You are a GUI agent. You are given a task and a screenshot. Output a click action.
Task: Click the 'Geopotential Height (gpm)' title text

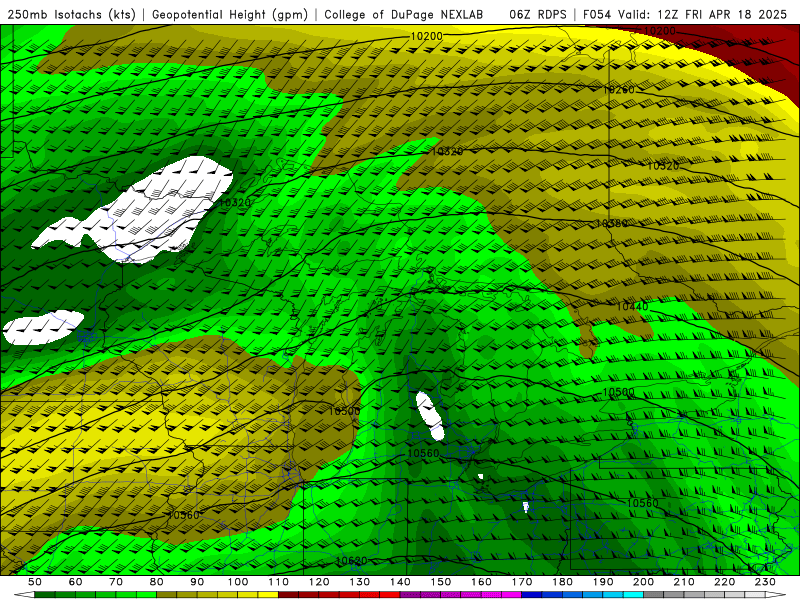coord(230,15)
